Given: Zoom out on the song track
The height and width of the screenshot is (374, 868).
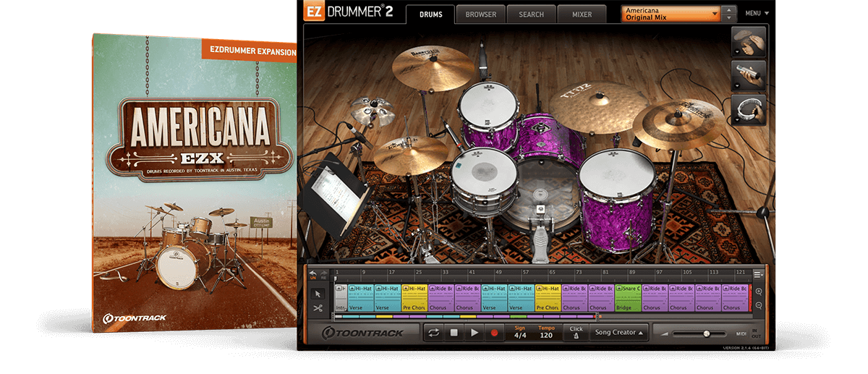Looking at the screenshot, I should (x=759, y=305).
